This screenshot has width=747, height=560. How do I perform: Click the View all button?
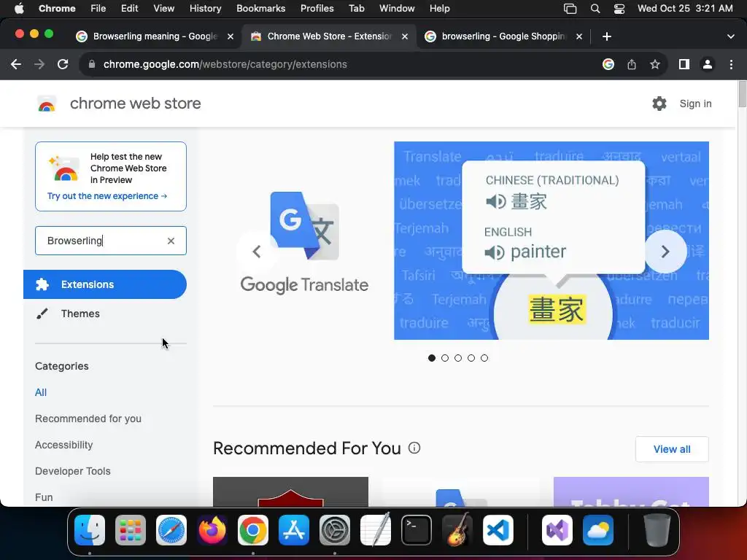(x=672, y=449)
